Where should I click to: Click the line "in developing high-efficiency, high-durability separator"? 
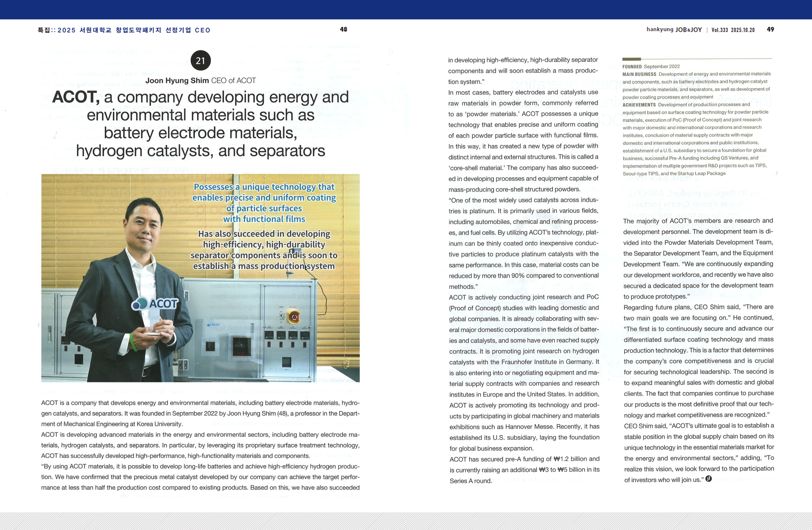[523, 60]
